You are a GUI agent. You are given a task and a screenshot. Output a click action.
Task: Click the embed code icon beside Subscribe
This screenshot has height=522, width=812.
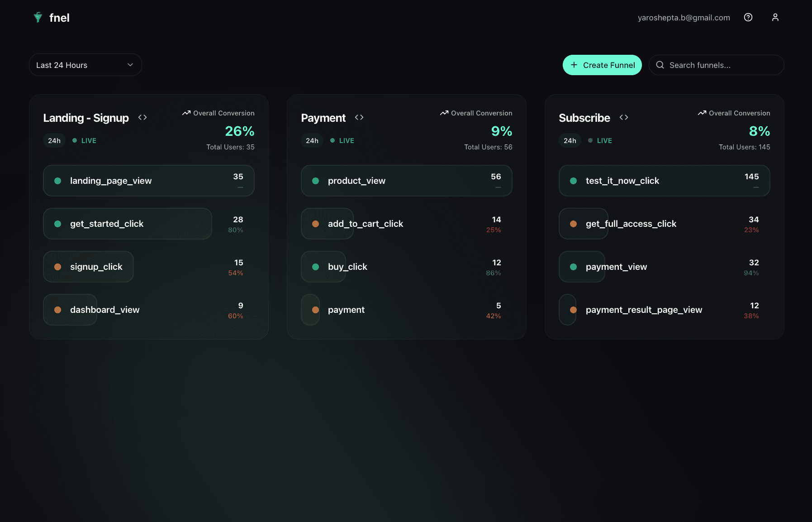[624, 117]
